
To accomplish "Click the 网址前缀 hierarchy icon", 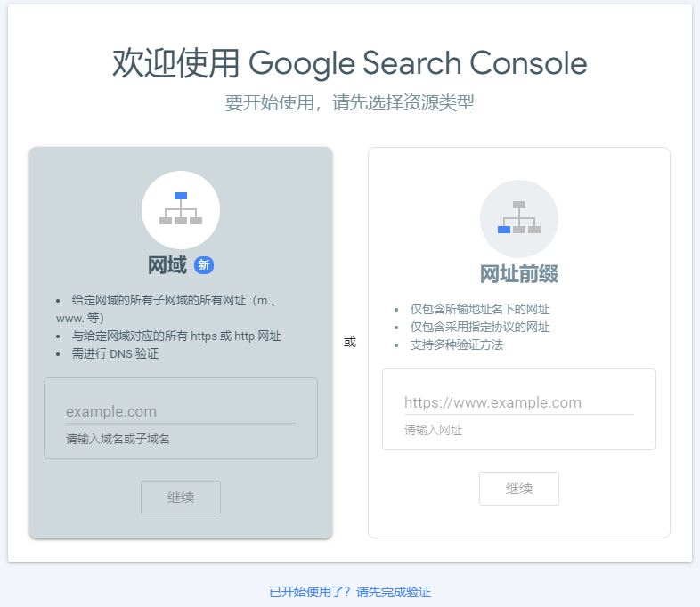I will click(519, 218).
